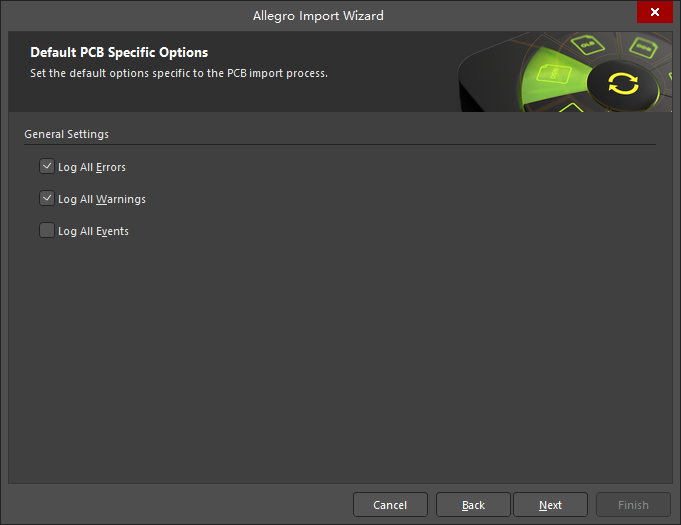Viewport: 681px width, 525px height.
Task: Cancel the Allegro Import Wizard
Action: click(x=390, y=505)
